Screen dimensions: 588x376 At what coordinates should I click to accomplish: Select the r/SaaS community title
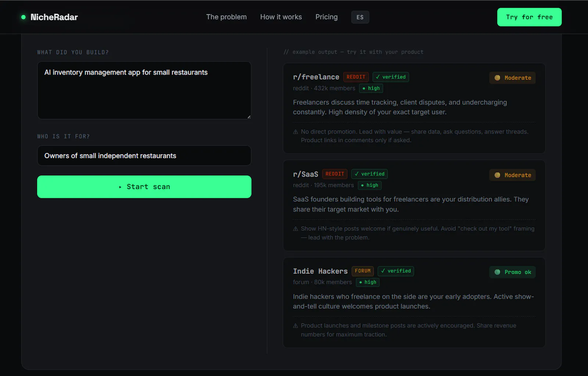[305, 174]
